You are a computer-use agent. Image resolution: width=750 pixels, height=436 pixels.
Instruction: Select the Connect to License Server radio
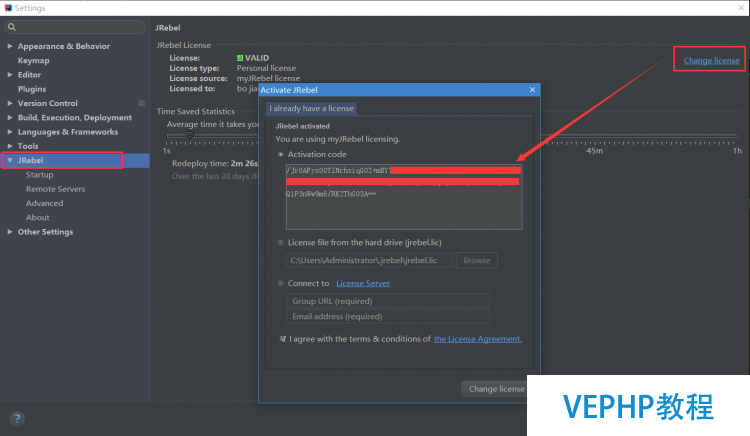point(281,283)
